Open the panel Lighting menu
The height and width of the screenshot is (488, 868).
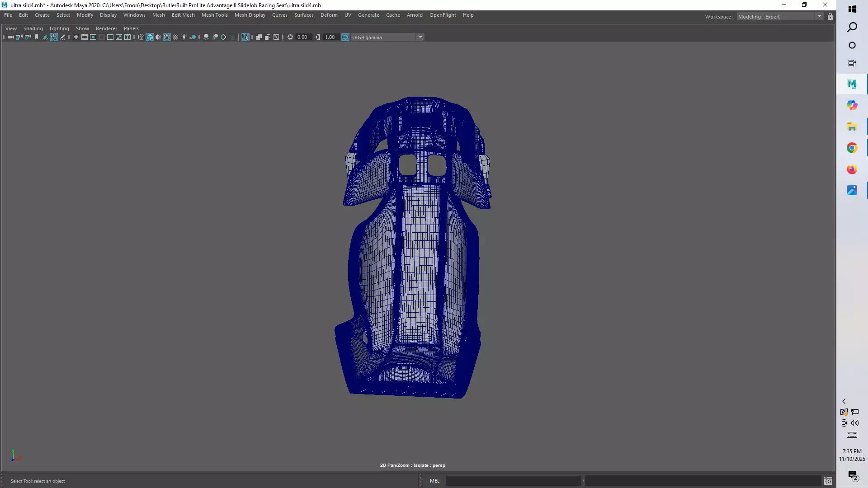[x=59, y=28]
